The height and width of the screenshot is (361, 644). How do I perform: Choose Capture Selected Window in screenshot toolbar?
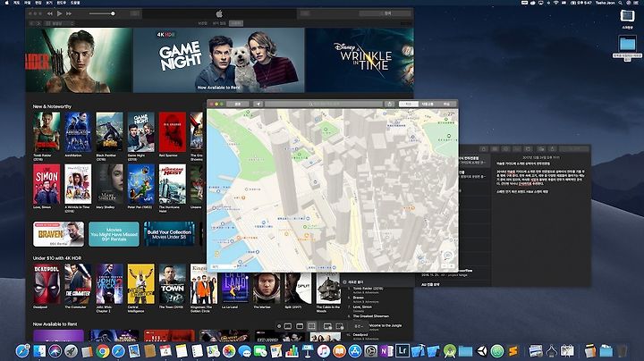click(300, 326)
